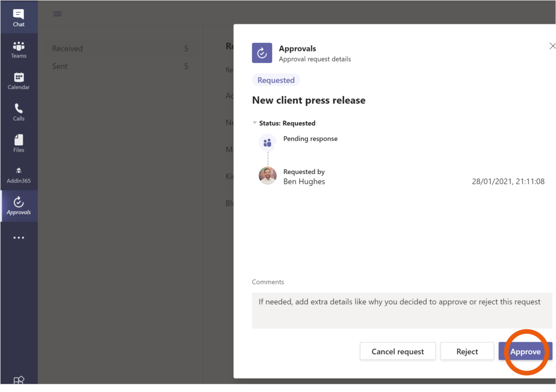This screenshot has height=392, width=556.
Task: Switch to the Received approvals list
Action: pyautogui.click(x=67, y=48)
